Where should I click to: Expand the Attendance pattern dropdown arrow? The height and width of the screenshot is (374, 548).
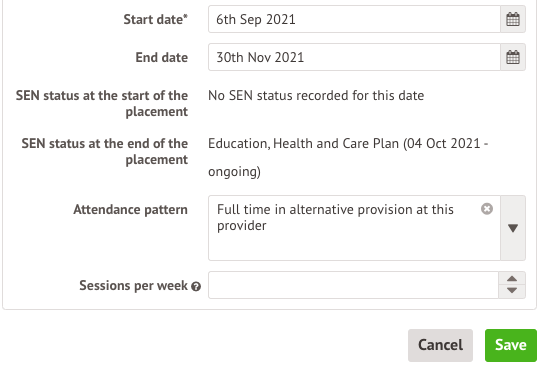(513, 228)
